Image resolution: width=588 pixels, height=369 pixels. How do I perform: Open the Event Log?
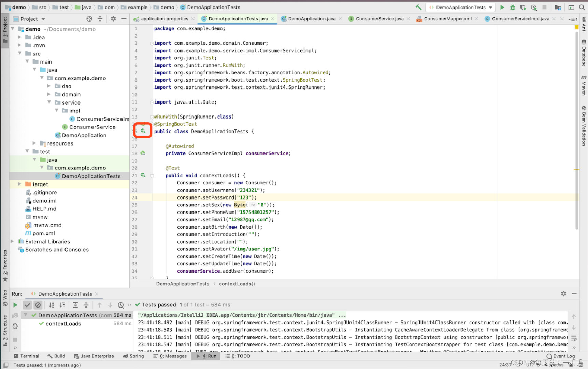point(561,356)
